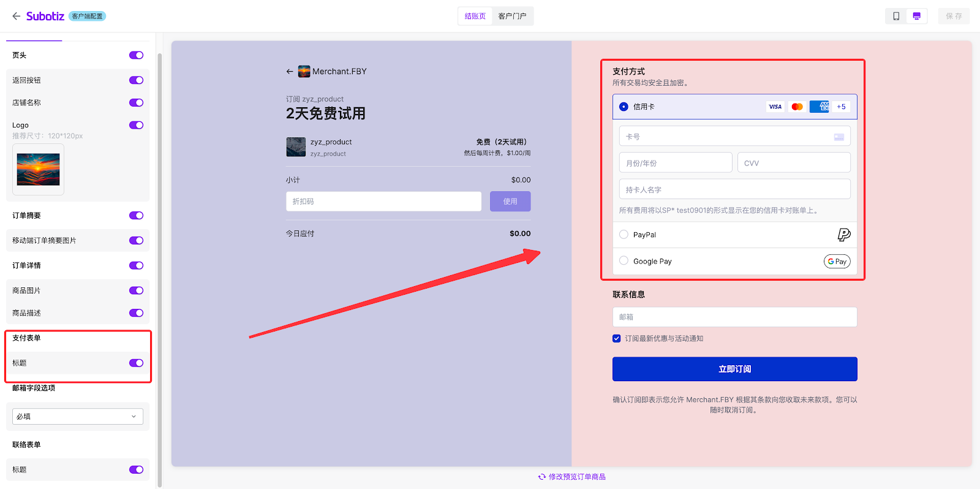Switch to 客户门户 tab
Screen dimensions: 980x489
[x=512, y=16]
